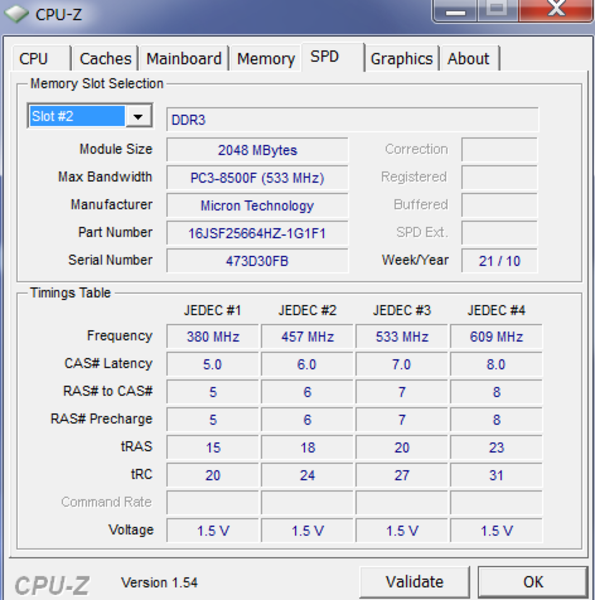This screenshot has height=600, width=595.
Task: Open the Graphics tab
Action: (401, 59)
